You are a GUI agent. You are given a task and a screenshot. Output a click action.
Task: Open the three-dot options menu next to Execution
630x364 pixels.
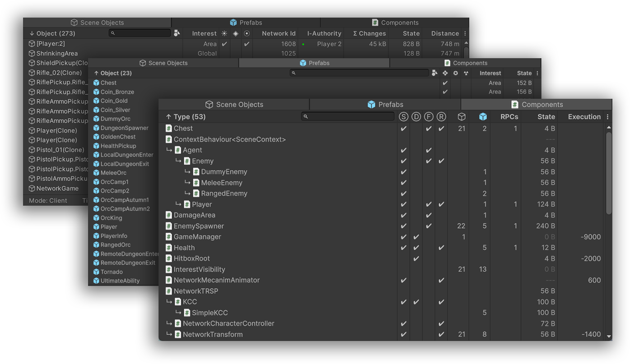pyautogui.click(x=607, y=117)
